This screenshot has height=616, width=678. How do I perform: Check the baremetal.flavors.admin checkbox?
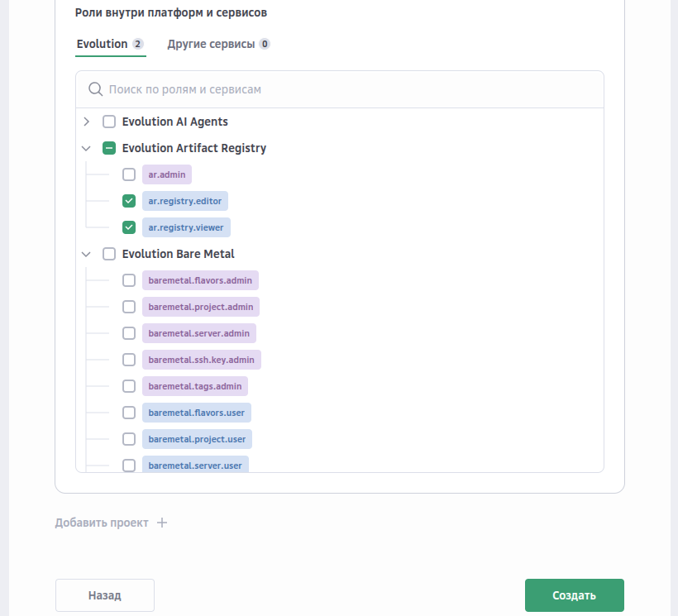pyautogui.click(x=129, y=280)
